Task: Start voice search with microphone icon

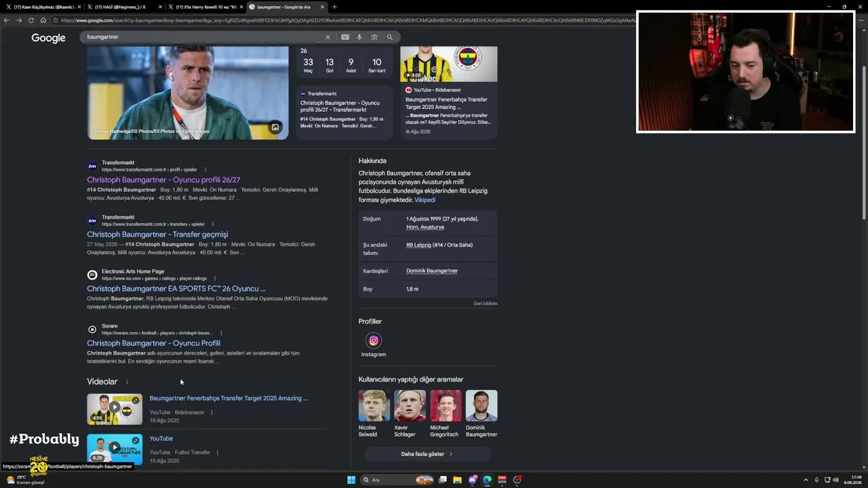Action: click(359, 37)
